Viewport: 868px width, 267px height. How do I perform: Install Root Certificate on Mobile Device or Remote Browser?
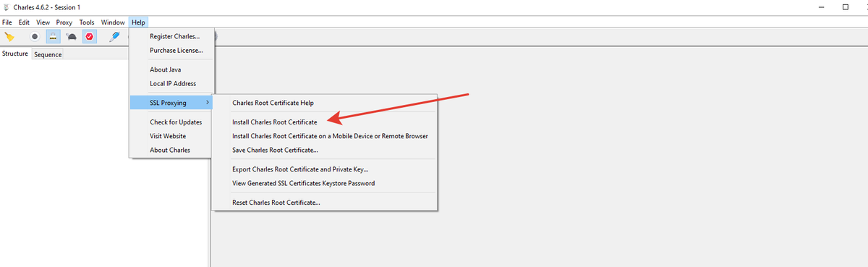coord(325,135)
